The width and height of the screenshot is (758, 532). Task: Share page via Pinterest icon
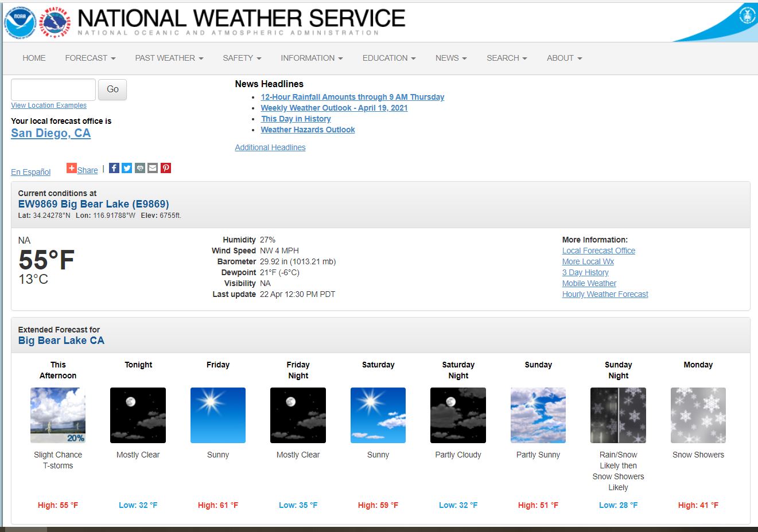(x=166, y=168)
